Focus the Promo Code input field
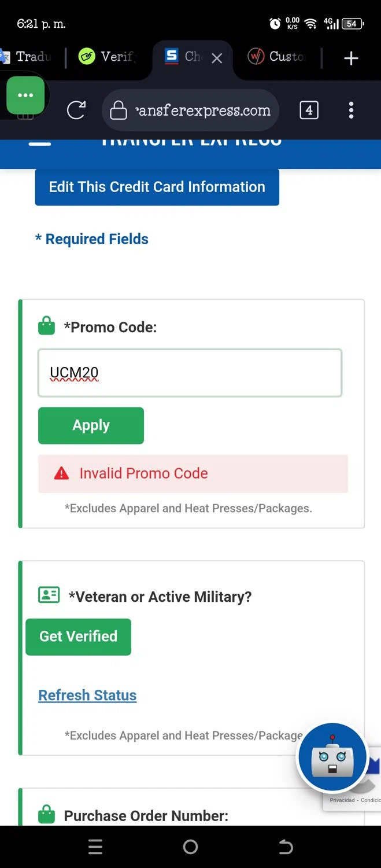This screenshot has width=381, height=868. tap(190, 373)
